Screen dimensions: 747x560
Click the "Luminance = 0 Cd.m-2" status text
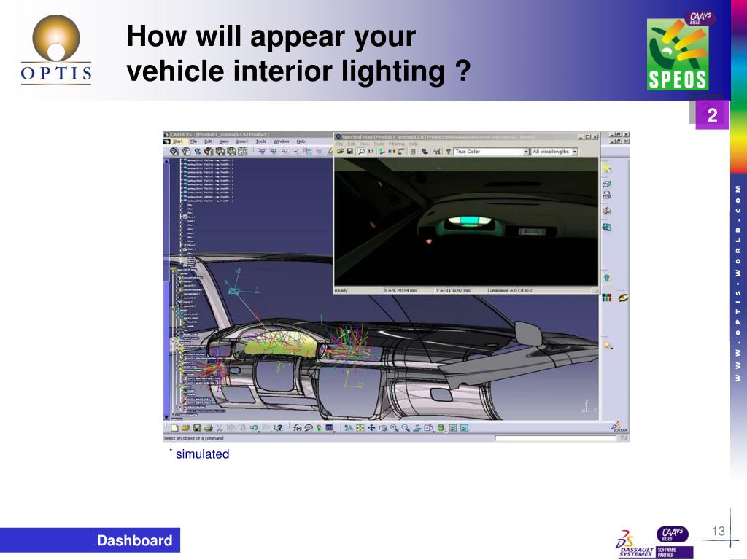click(x=510, y=290)
